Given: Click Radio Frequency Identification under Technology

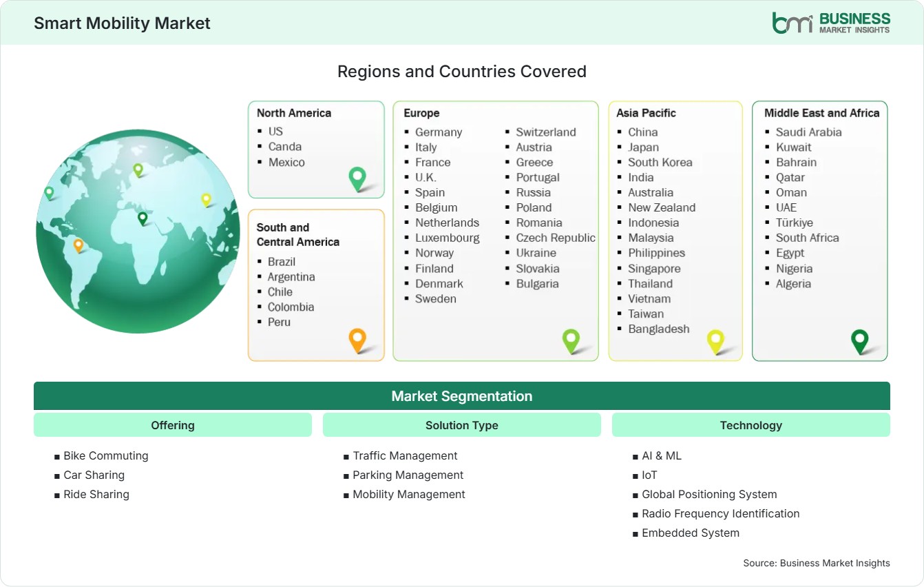Looking at the screenshot, I should [x=721, y=514].
